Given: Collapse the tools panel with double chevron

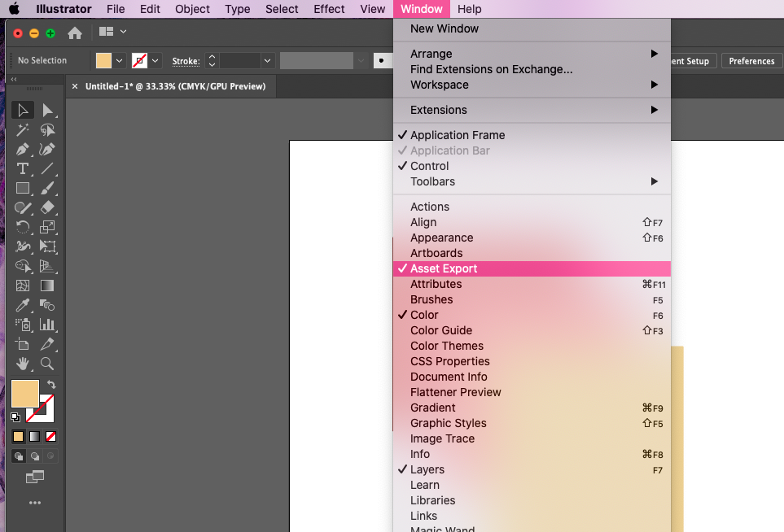Looking at the screenshot, I should pos(14,79).
